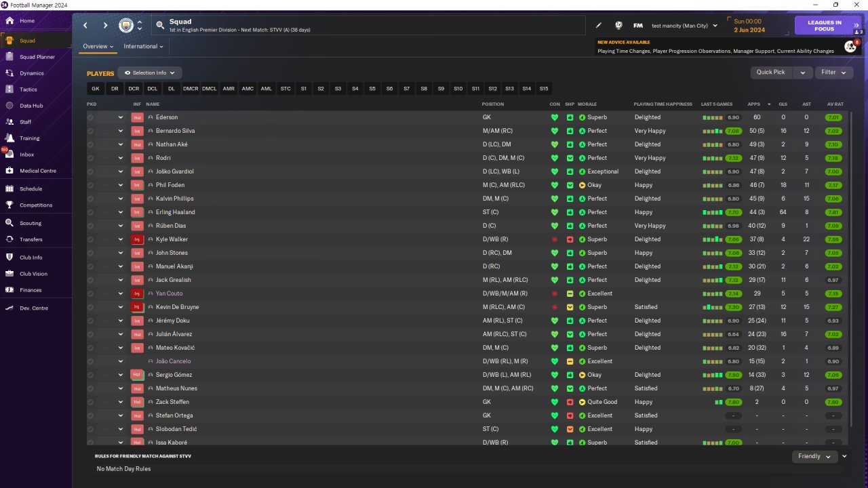
Task: Select the DMCL position tab
Action: click(x=210, y=89)
